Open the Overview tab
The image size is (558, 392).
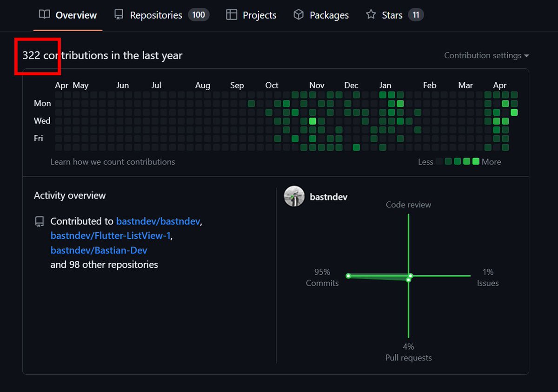pyautogui.click(x=68, y=15)
